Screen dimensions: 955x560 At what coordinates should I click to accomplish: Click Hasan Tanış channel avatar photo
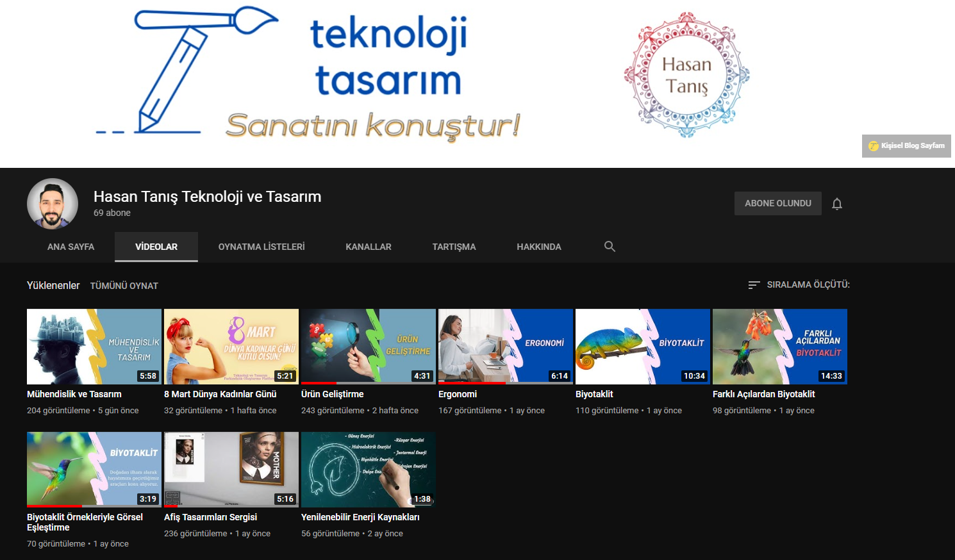coord(53,204)
